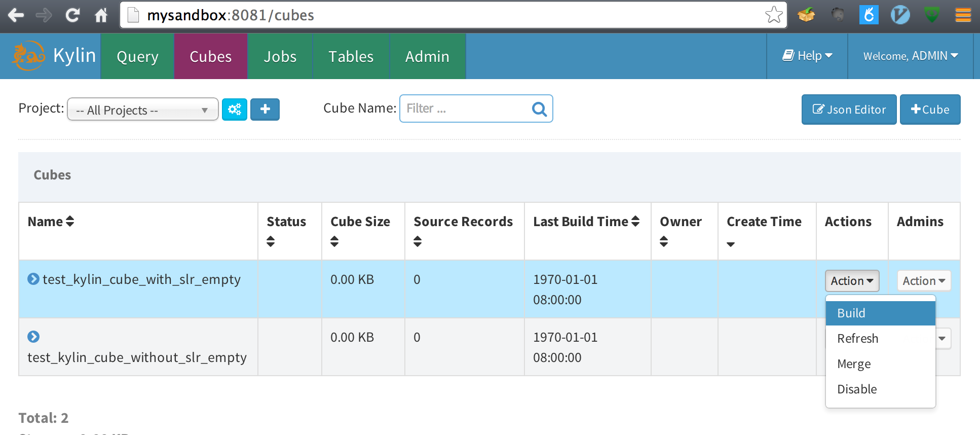Screen dimensions: 980x435
Task: Click the browser back arrow
Action: point(16,15)
